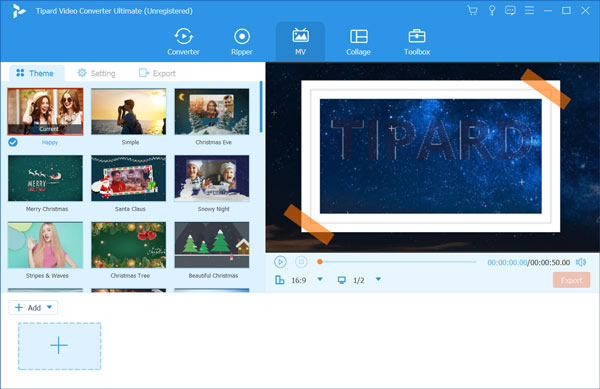The width and height of the screenshot is (600, 389).
Task: Switch to the Export tab
Action: coord(157,73)
